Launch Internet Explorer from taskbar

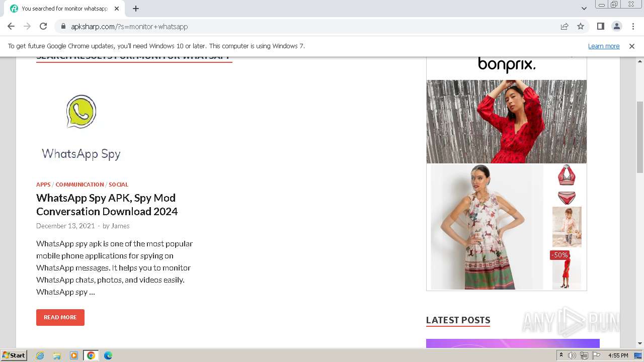(40, 355)
